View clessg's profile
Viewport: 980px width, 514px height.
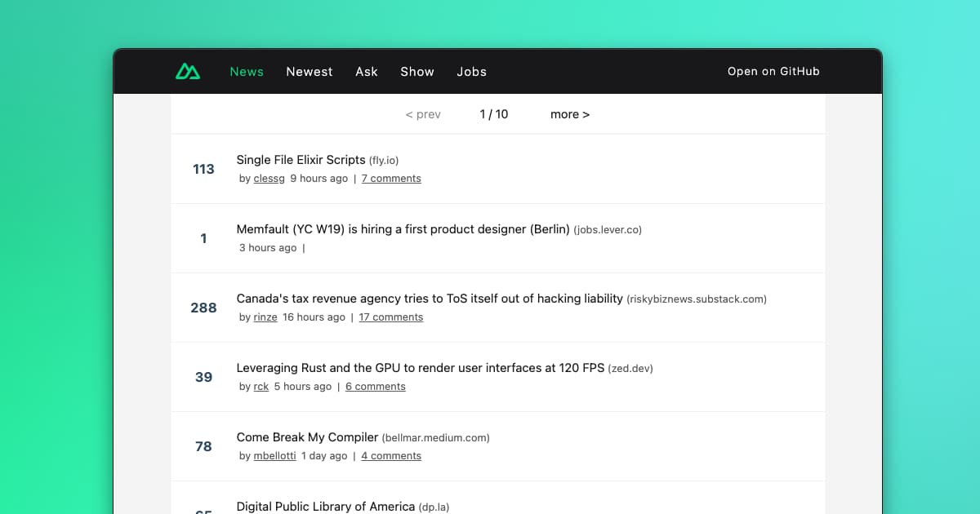(269, 178)
